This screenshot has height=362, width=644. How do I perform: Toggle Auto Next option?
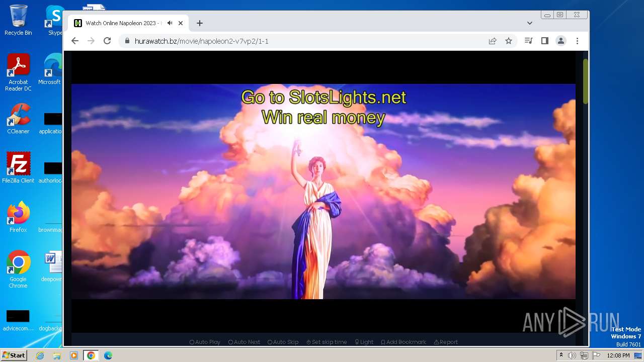coord(244,342)
